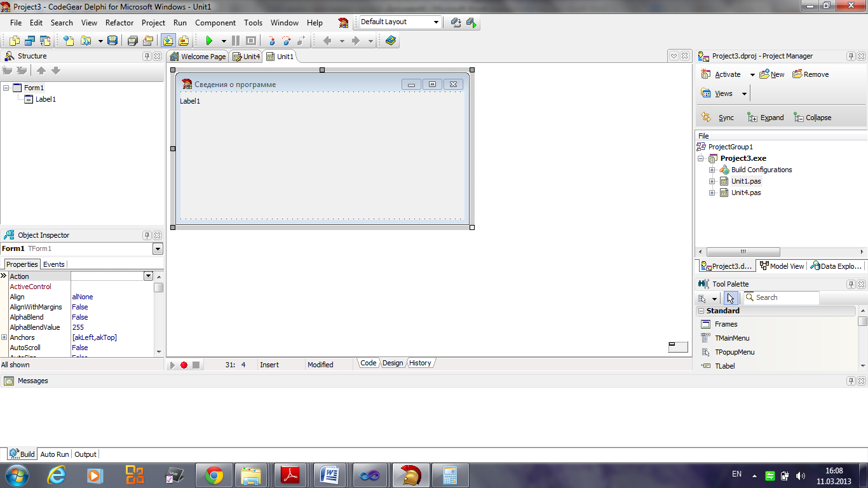This screenshot has width=868, height=488.
Task: Click the Tool Palette Search field
Action: pyautogui.click(x=781, y=297)
